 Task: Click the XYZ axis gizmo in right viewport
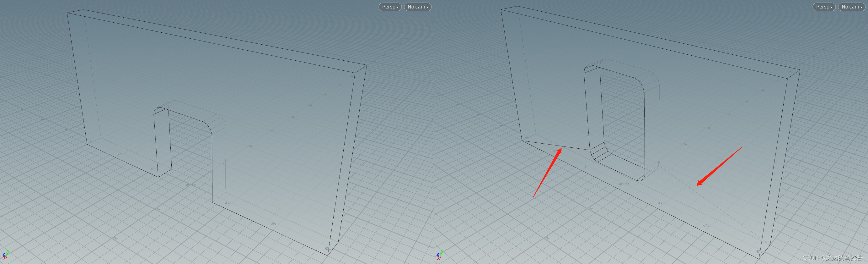tap(439, 255)
